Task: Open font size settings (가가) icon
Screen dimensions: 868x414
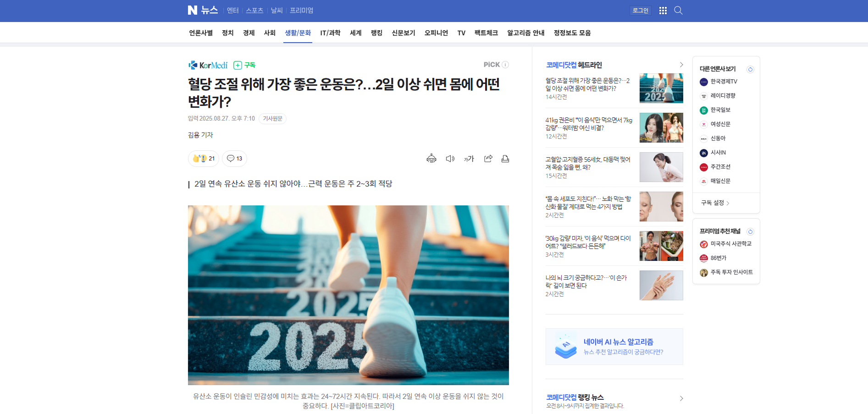Action: click(x=469, y=159)
